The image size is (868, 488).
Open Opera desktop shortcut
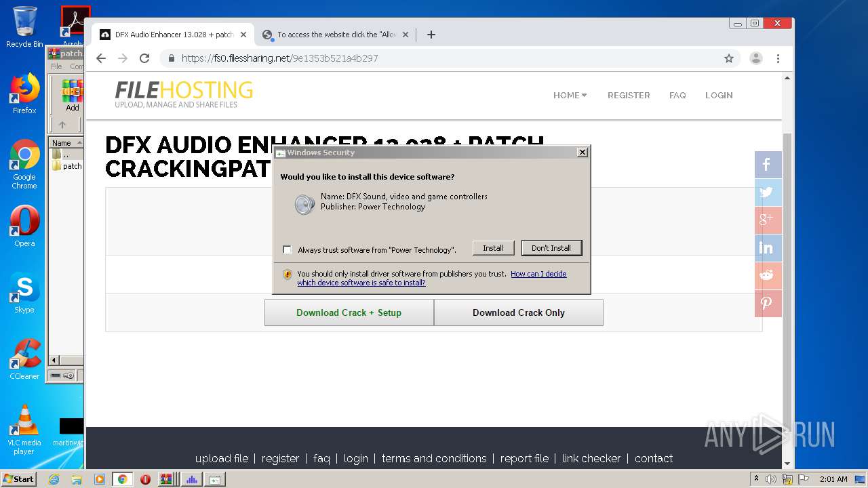pyautogui.click(x=24, y=226)
